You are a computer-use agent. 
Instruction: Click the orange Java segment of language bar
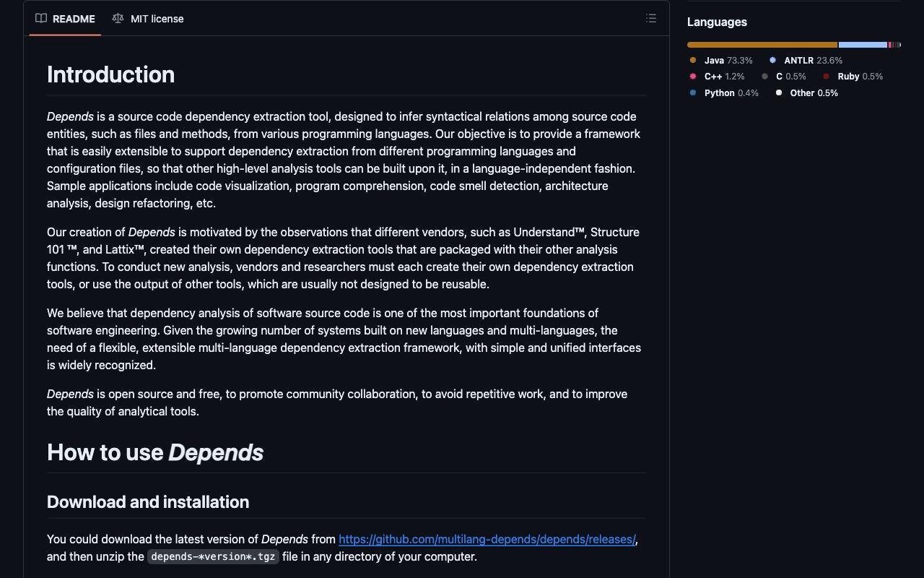(x=762, y=45)
